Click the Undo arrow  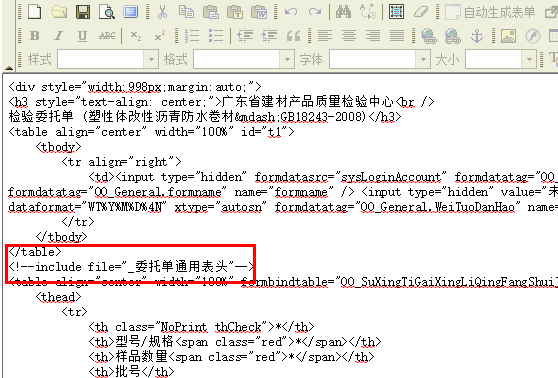coord(291,12)
